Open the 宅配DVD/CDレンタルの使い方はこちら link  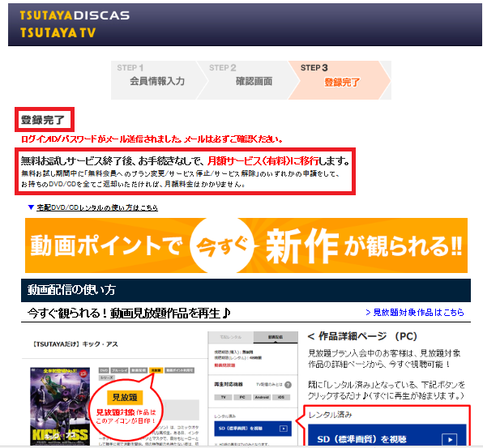tap(97, 208)
